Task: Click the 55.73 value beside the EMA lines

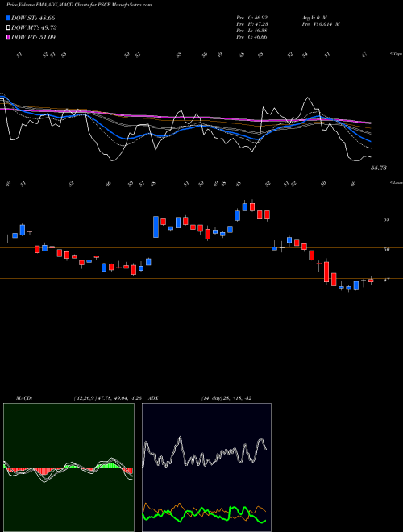Action: pos(379,168)
